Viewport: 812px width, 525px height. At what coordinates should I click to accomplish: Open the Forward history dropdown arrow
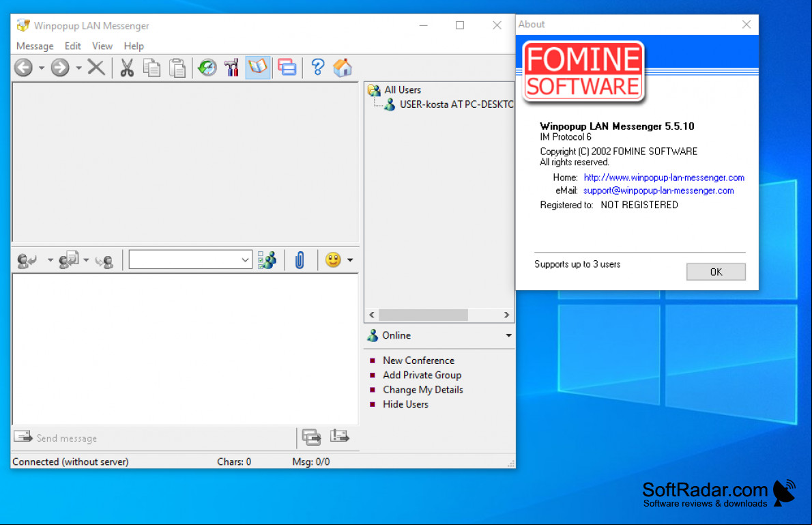(78, 68)
